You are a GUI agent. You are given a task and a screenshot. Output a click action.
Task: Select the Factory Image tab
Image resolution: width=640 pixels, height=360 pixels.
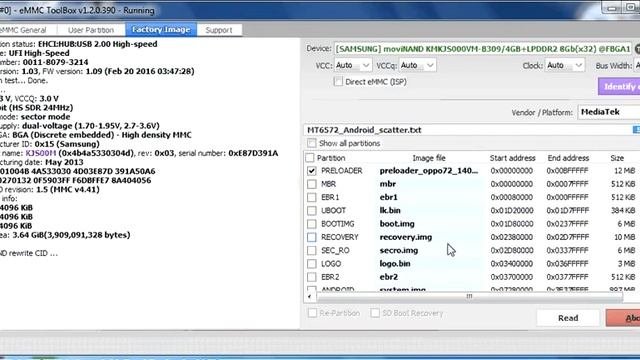[x=161, y=30]
